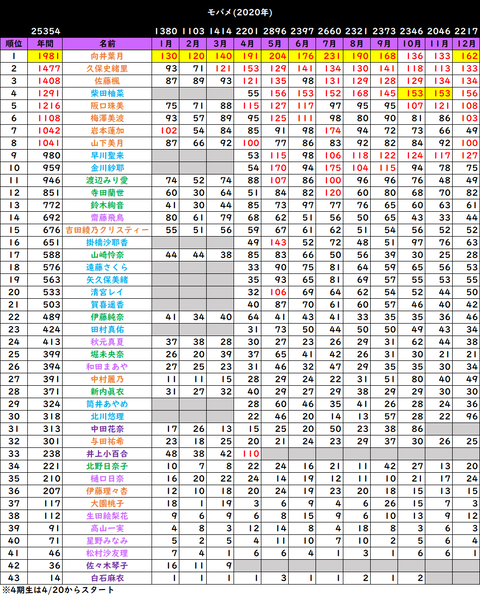Click the name 寺田蘭世
The height and width of the screenshot is (597, 480).
107,193
